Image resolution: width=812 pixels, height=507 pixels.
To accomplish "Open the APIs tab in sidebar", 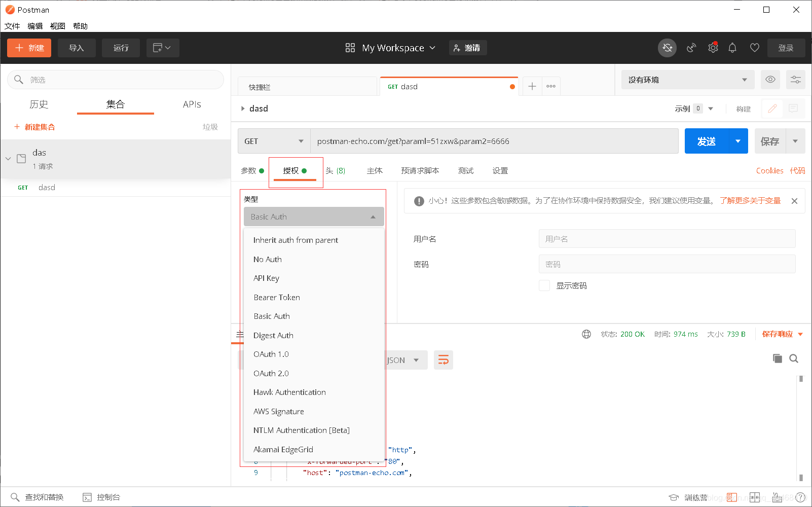I will point(192,104).
